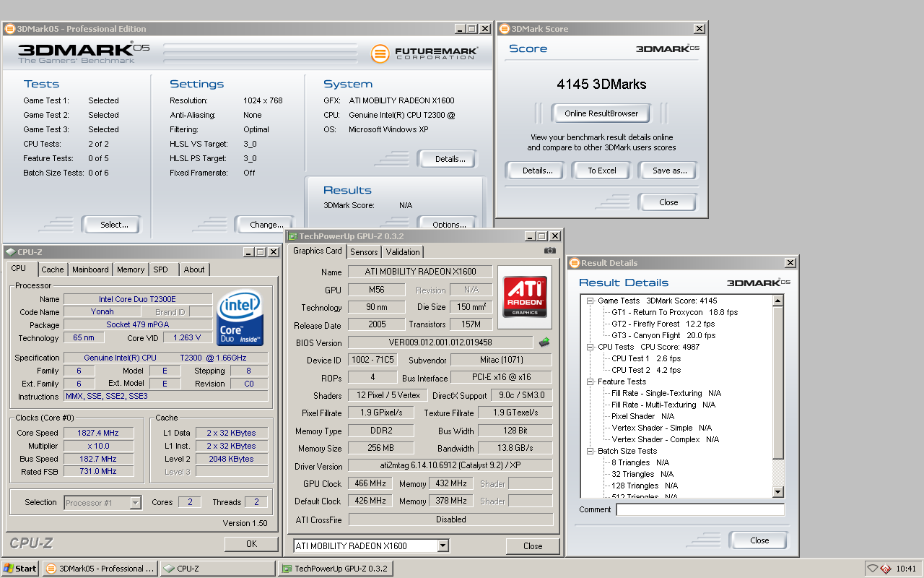924x578 pixels.
Task: Collapse the CPU Tests tree node
Action: click(x=590, y=347)
